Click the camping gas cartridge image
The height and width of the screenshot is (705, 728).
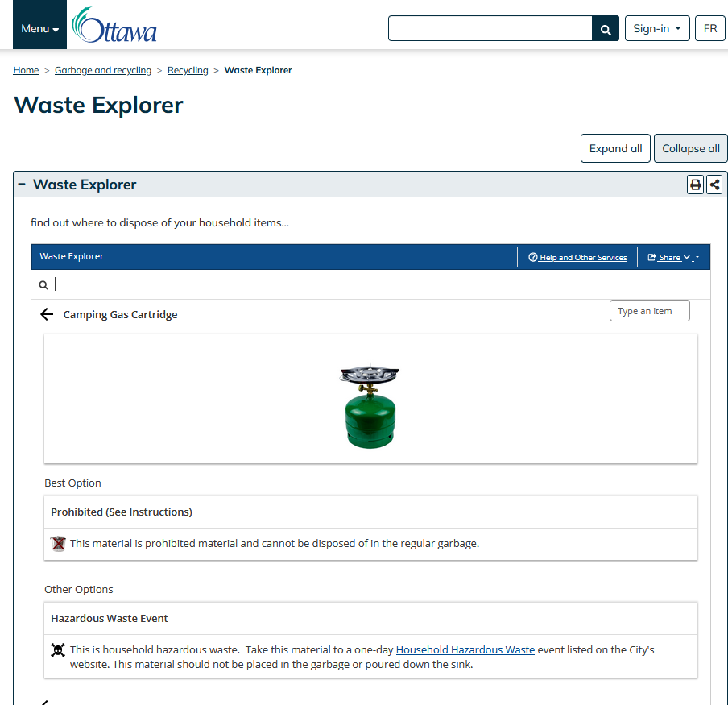(x=370, y=405)
